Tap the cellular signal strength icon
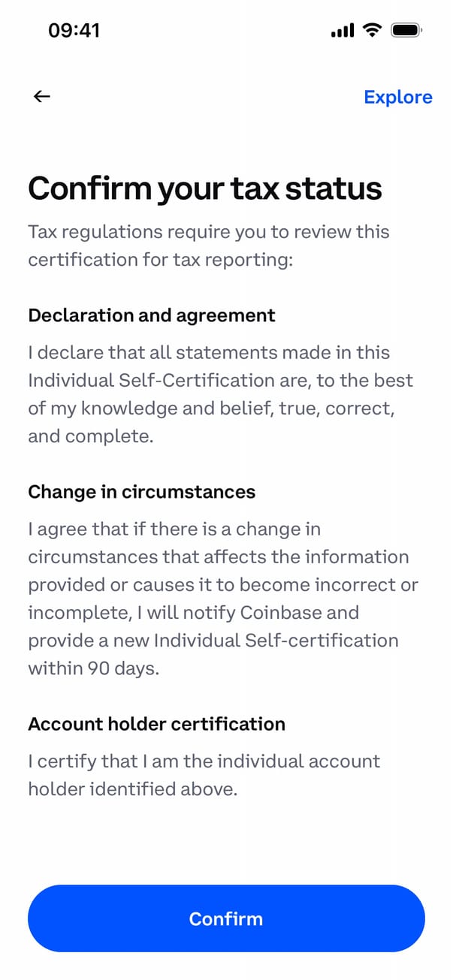The height and width of the screenshot is (980, 453). (x=342, y=31)
